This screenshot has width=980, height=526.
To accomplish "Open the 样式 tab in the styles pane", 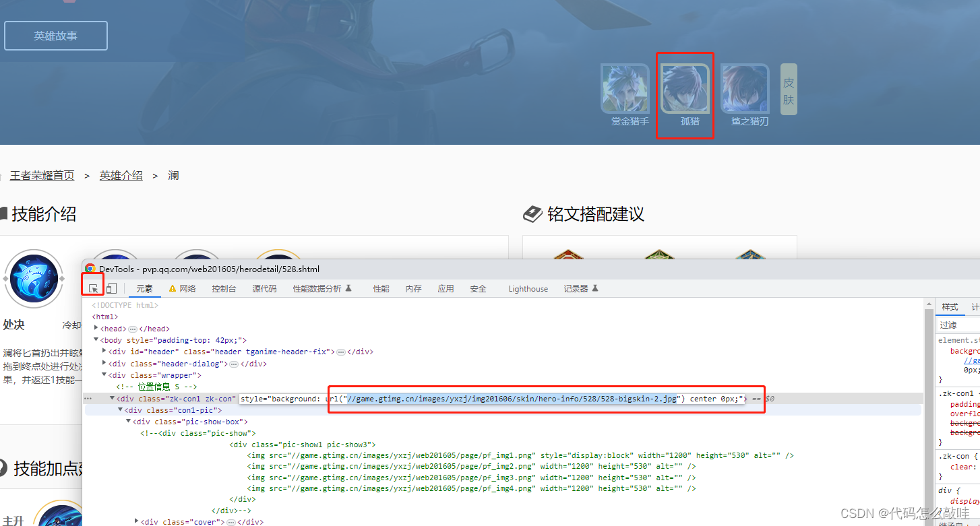I will (950, 307).
